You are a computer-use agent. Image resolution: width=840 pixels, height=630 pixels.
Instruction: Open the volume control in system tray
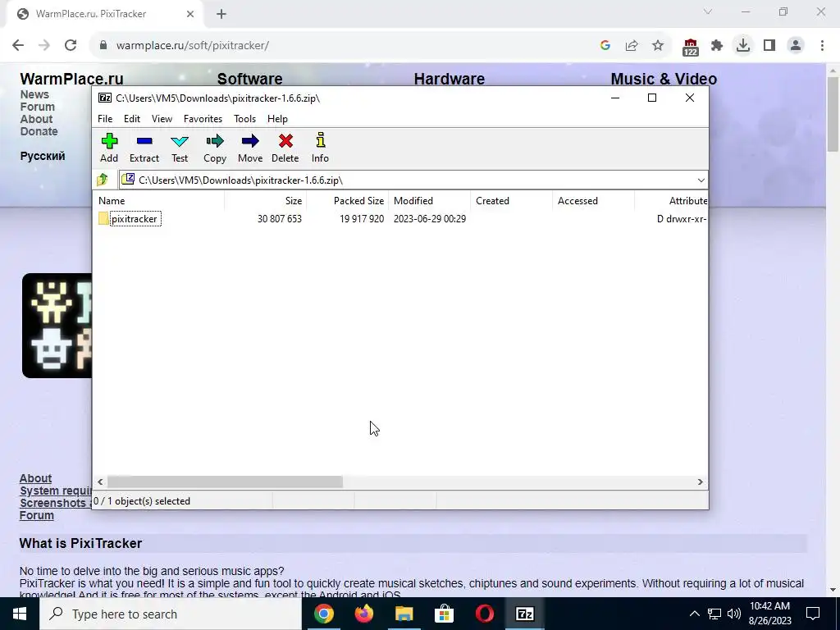click(x=734, y=614)
